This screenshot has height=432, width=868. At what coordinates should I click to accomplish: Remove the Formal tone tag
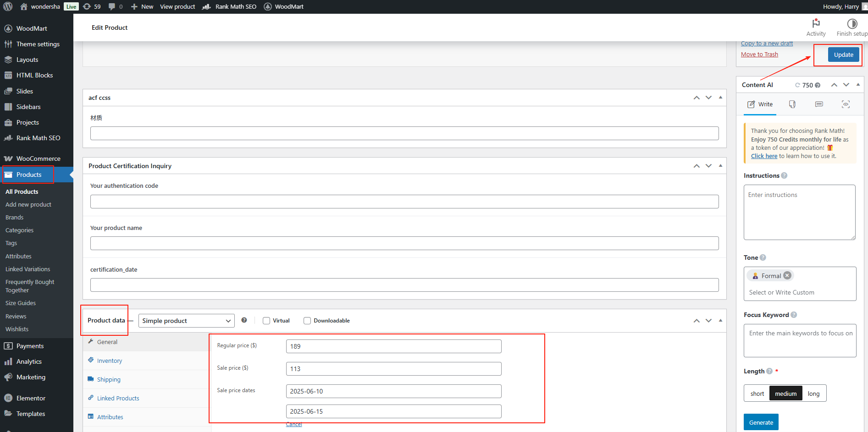point(787,275)
